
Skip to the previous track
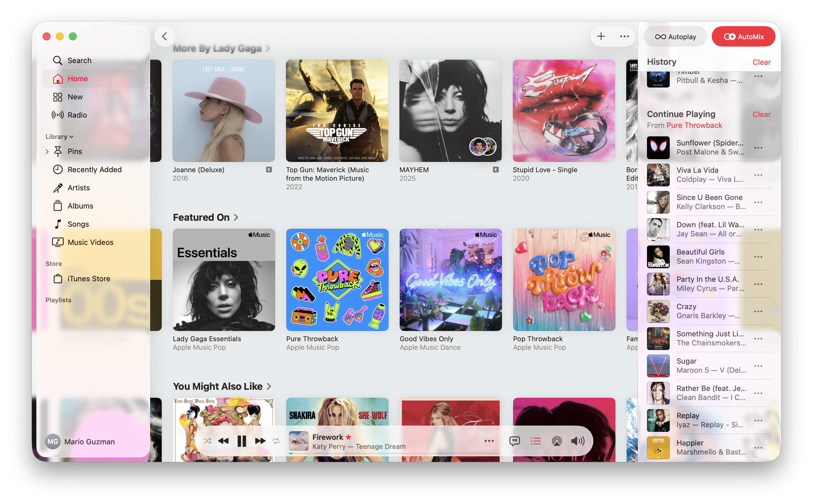(x=223, y=441)
